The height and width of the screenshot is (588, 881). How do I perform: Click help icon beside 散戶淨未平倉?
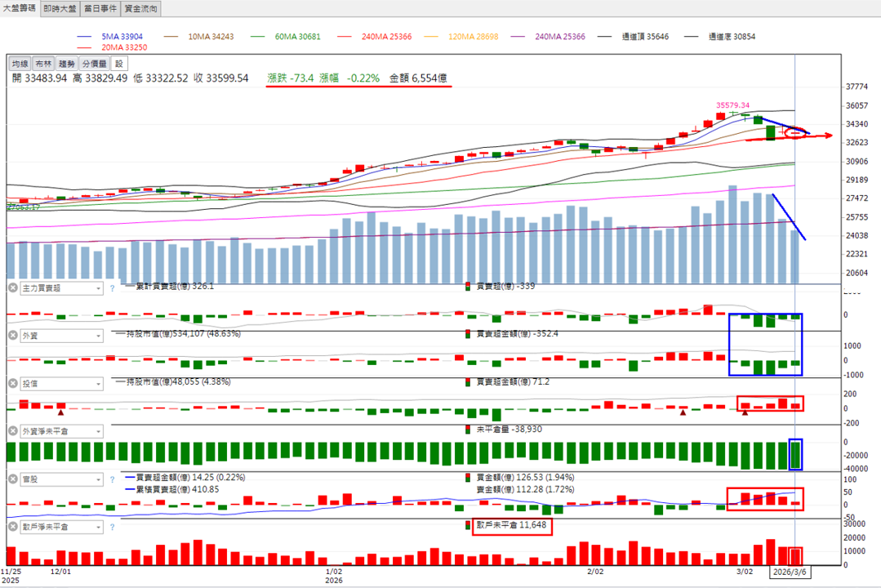click(x=112, y=528)
